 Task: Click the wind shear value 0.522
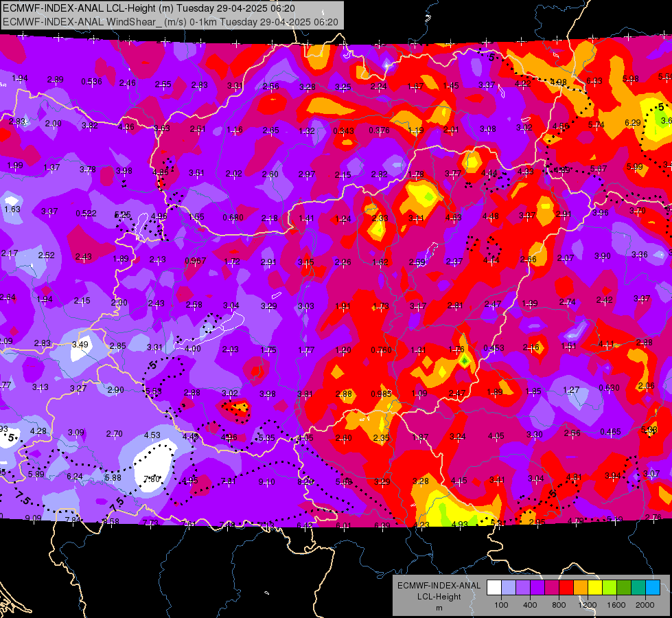86,213
